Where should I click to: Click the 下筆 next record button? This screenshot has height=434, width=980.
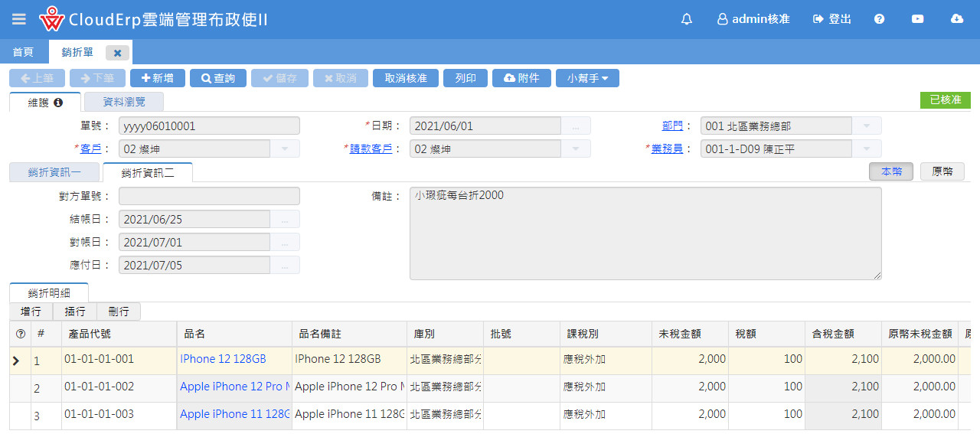[97, 78]
